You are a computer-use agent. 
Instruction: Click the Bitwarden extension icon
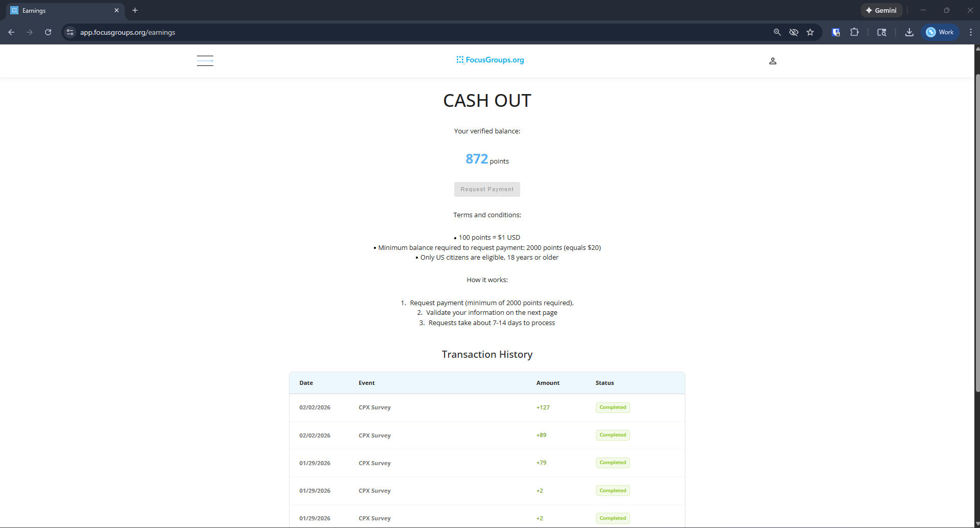click(x=836, y=32)
